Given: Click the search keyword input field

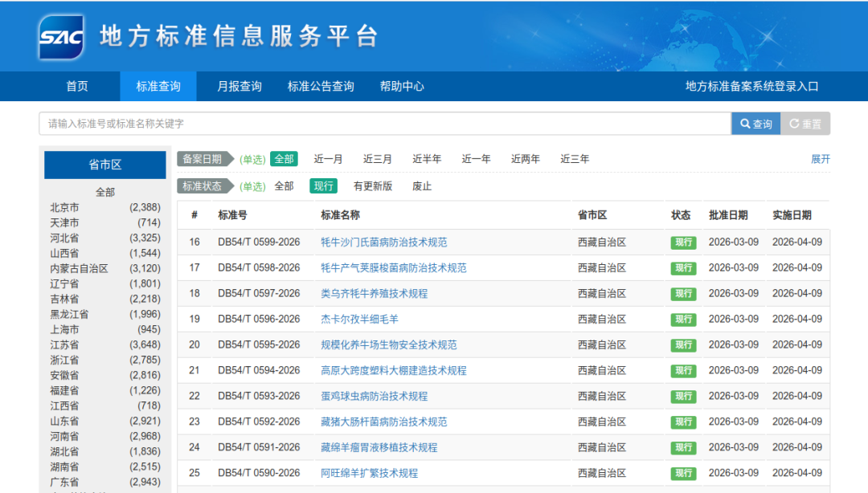Looking at the screenshot, I should pyautogui.click(x=384, y=124).
